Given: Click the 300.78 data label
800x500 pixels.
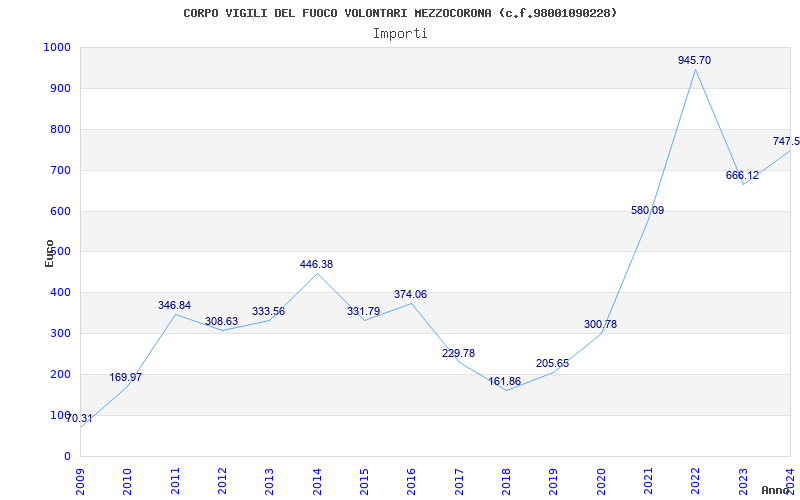Looking at the screenshot, I should coord(601,324).
